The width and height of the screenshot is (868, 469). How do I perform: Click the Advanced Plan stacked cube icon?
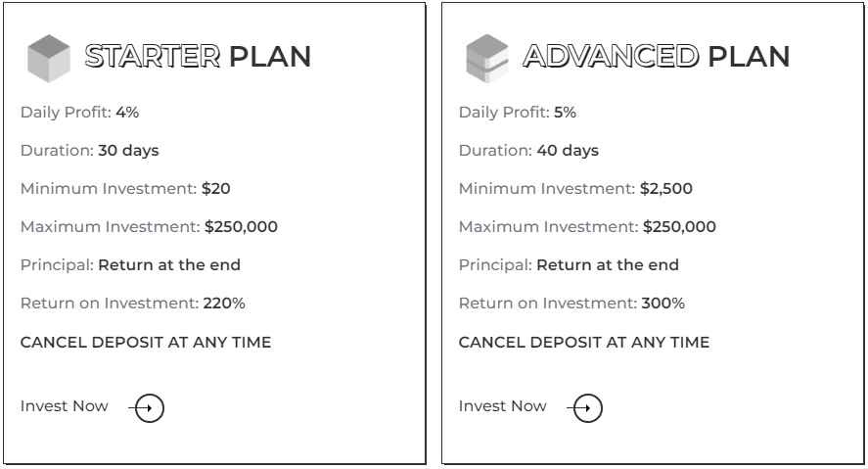[x=487, y=58]
